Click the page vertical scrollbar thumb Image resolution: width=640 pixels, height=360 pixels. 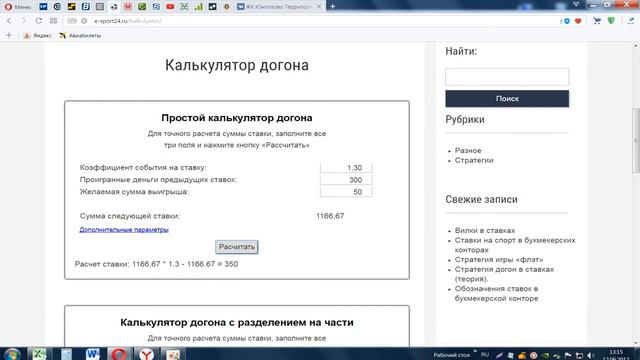(x=636, y=141)
